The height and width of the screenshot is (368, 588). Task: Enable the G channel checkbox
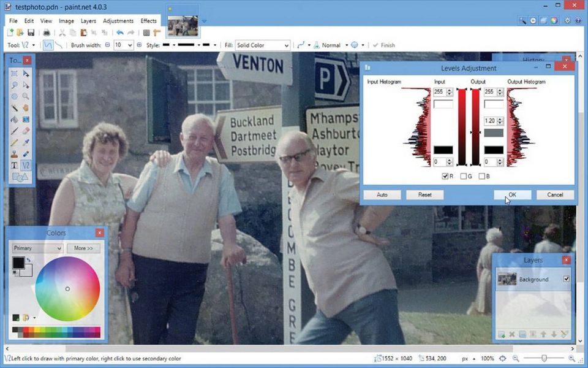[464, 177]
